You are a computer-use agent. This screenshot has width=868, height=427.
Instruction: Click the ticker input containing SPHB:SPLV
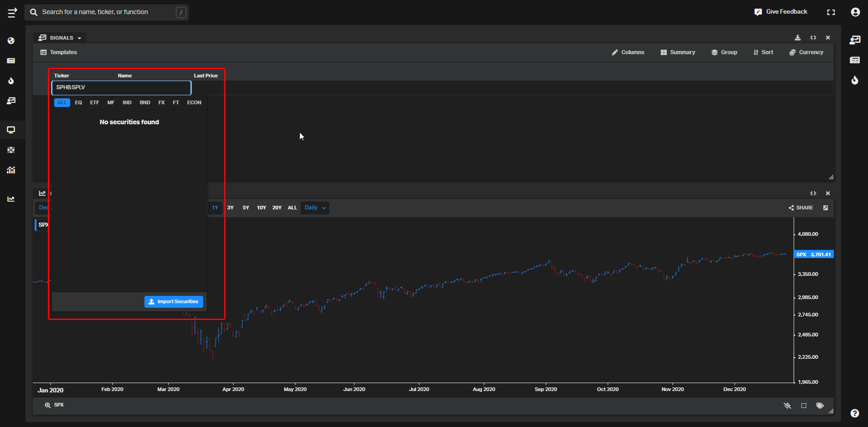[x=121, y=87]
